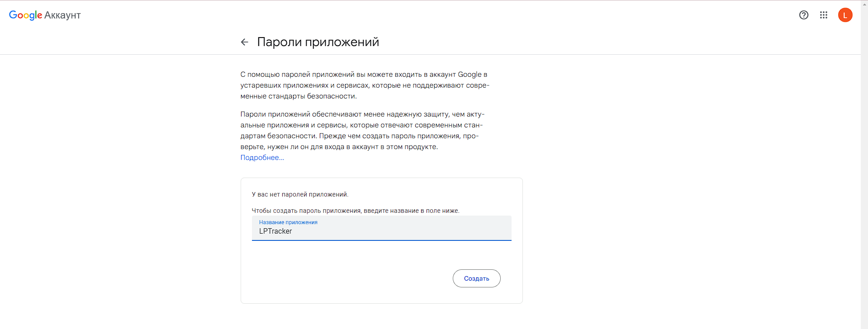Click the paragraph beginning С помощью паролей приложений
Image resolution: width=868 pixels, height=329 pixels.
[365, 85]
